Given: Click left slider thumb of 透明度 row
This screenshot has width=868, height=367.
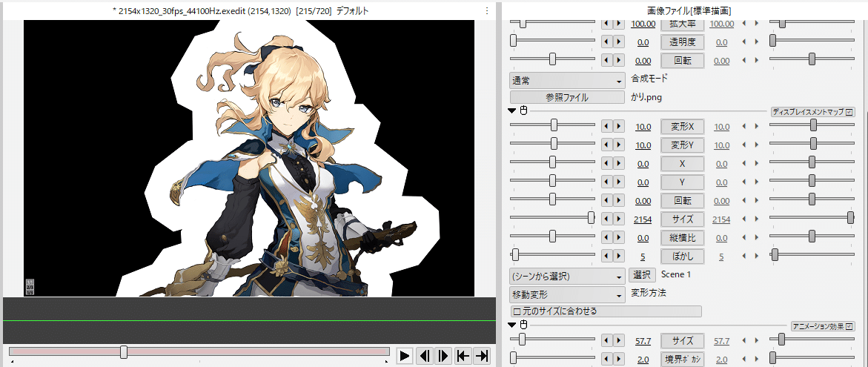Looking at the screenshot, I should (x=513, y=41).
